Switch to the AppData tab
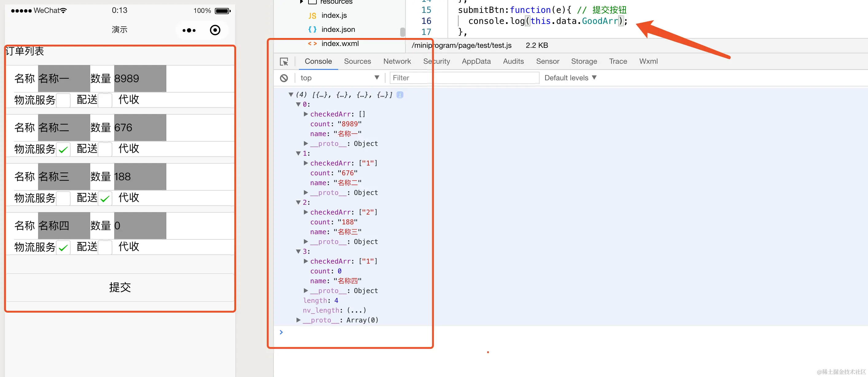The width and height of the screenshot is (868, 377). [x=476, y=62]
